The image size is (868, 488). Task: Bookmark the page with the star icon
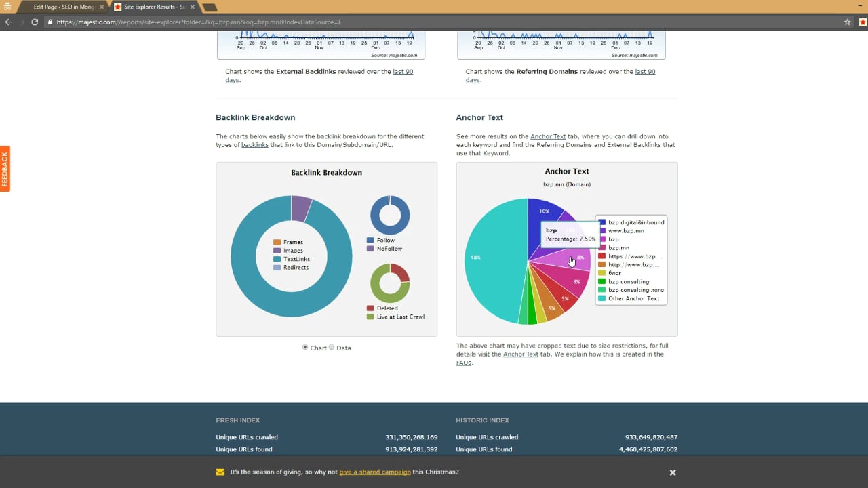(x=847, y=22)
